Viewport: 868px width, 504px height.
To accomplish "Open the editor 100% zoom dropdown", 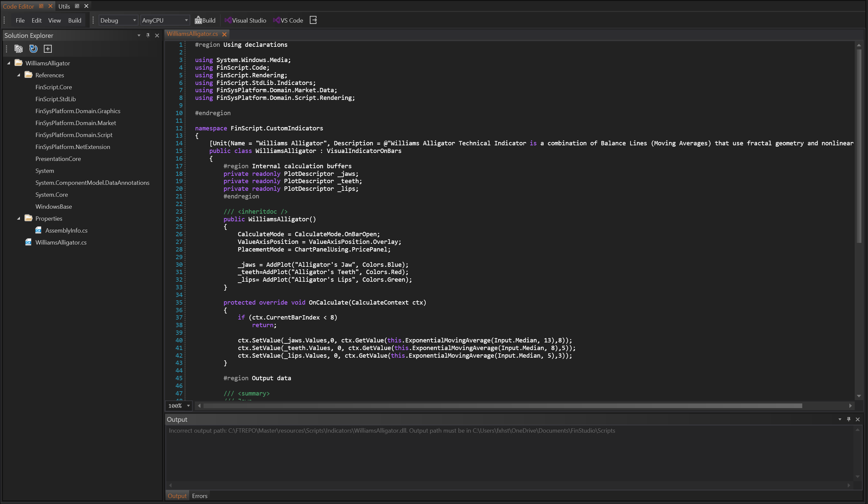I will tap(179, 406).
